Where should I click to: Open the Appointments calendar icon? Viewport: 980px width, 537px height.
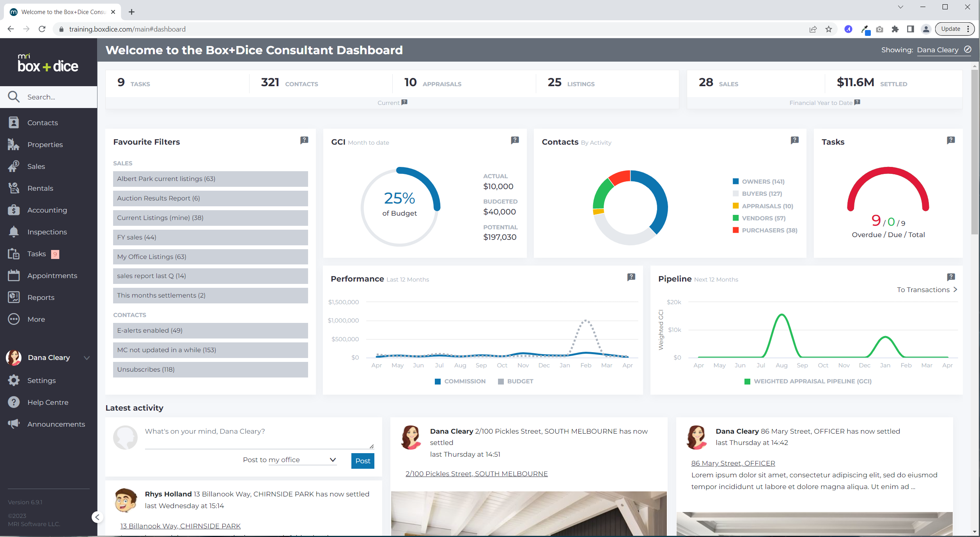click(14, 275)
